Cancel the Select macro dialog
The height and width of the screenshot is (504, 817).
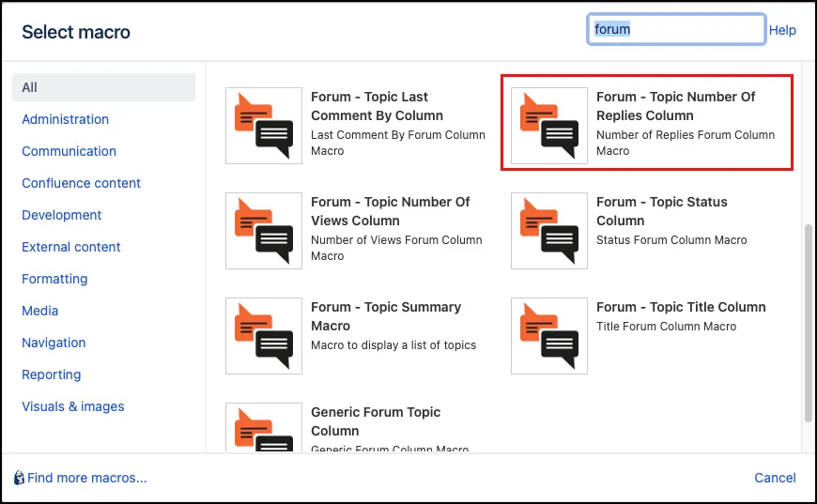point(775,478)
